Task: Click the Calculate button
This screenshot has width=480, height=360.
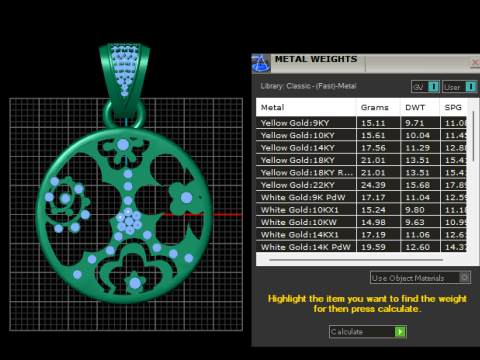Action: pos(368,332)
